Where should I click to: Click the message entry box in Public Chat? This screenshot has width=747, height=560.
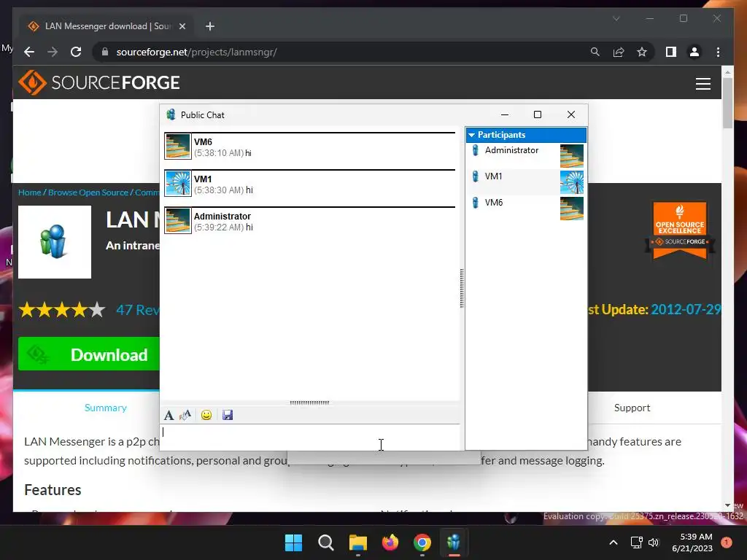coord(310,437)
